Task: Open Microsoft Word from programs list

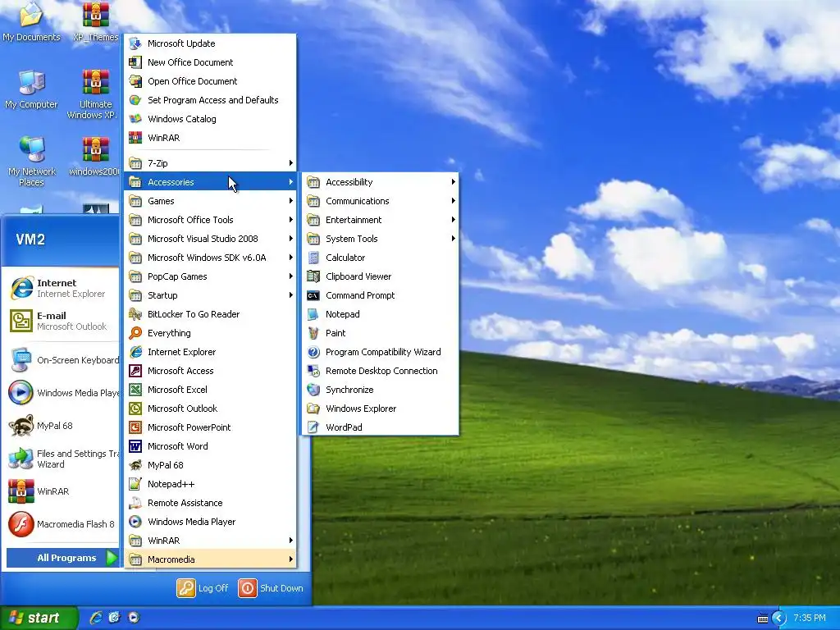Action: pyautogui.click(x=210, y=446)
